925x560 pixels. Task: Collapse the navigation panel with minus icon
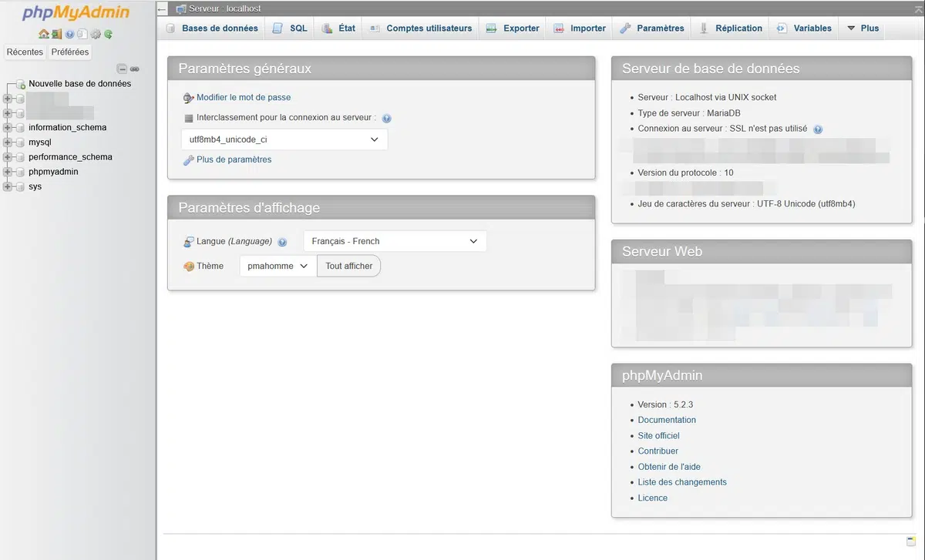pos(122,69)
